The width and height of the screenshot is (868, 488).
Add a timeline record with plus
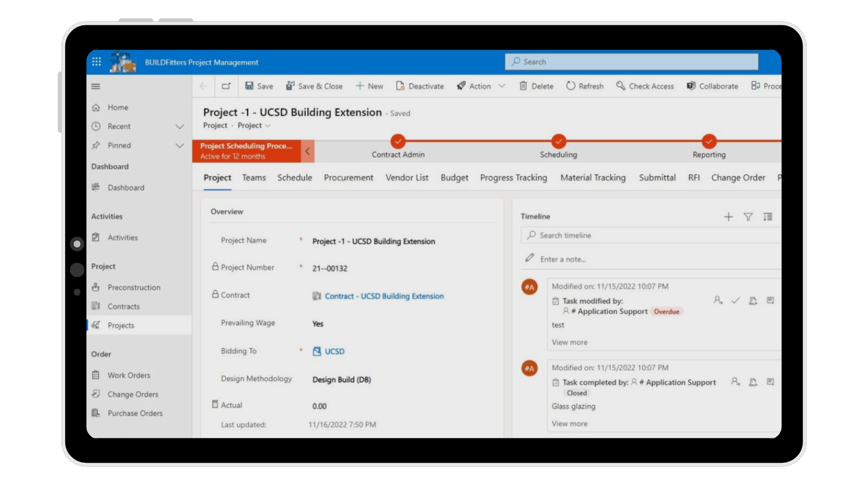click(728, 217)
